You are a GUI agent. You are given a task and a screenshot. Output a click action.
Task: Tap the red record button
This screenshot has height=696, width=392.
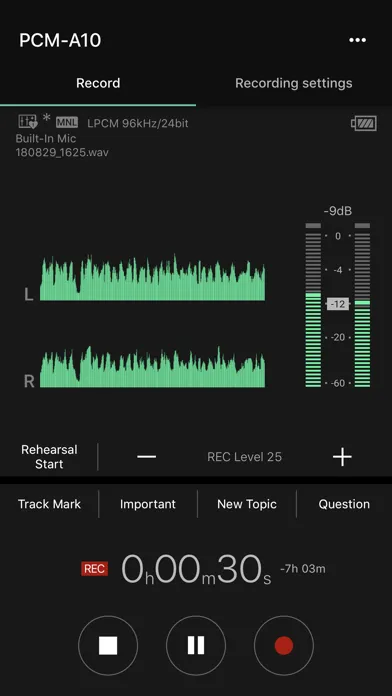click(284, 645)
